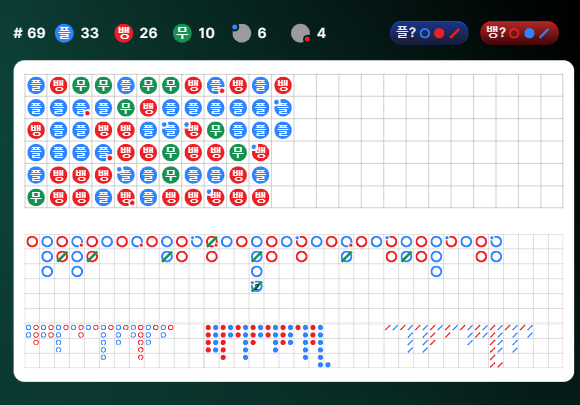Screen dimensions: 580x405
Task: Select the first blue 플 bead in bead road
Action: tap(36, 85)
